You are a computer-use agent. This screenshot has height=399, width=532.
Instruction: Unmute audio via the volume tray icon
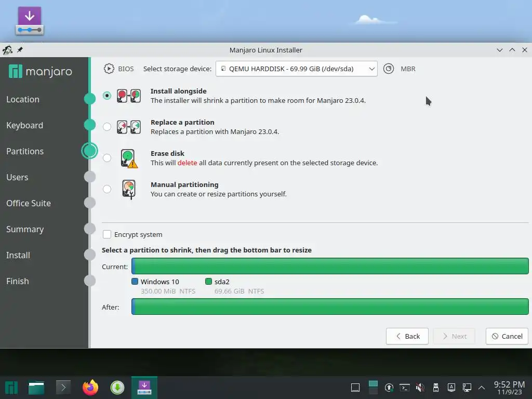(420, 388)
